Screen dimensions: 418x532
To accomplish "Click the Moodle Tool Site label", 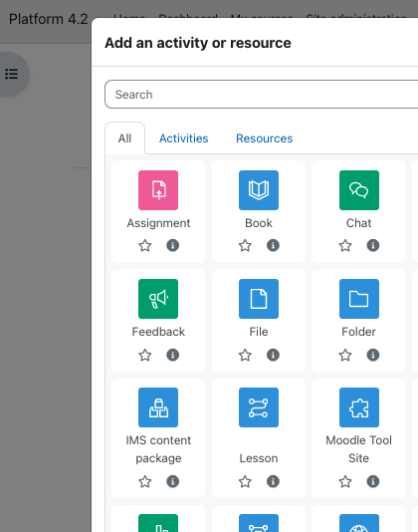I will (358, 449).
